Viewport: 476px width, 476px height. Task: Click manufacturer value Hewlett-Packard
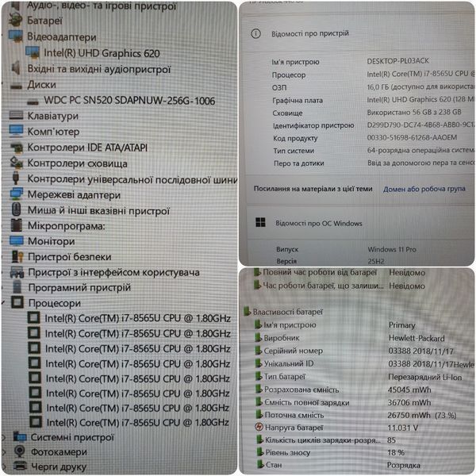click(416, 338)
